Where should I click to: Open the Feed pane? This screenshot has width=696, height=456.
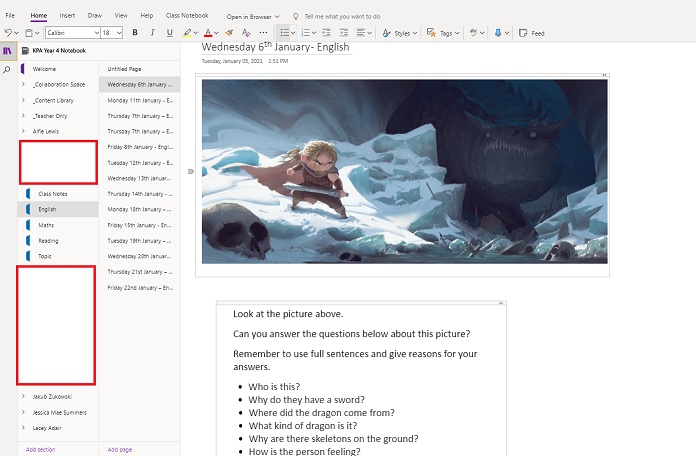coord(532,33)
